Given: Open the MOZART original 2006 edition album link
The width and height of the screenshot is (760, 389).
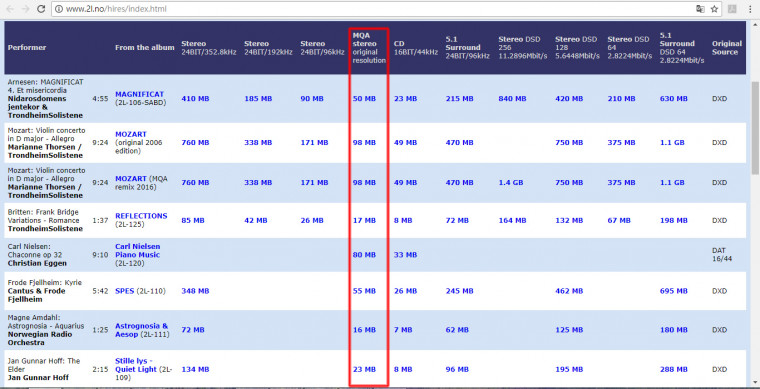Looking at the screenshot, I should point(130,134).
